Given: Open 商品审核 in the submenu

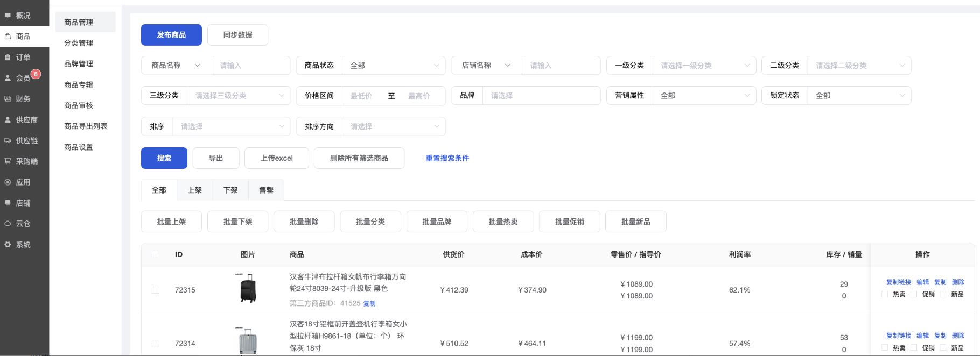Looking at the screenshot, I should (79, 105).
